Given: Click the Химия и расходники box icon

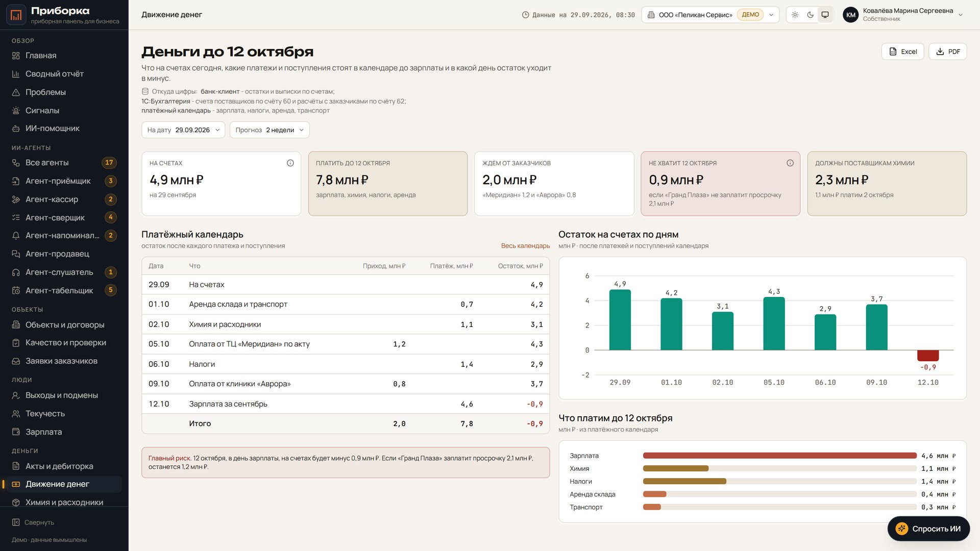Looking at the screenshot, I should click(x=16, y=503).
